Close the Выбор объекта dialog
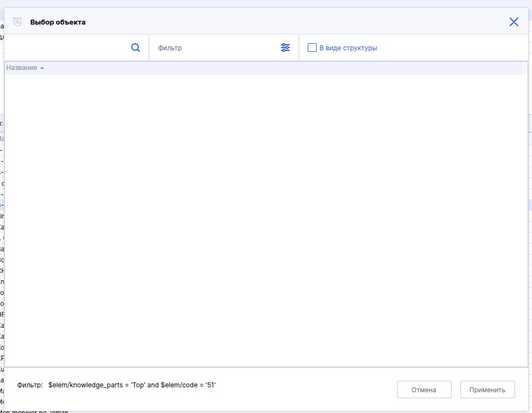Screen dimensions: 532x413 pyautogui.click(x=513, y=22)
